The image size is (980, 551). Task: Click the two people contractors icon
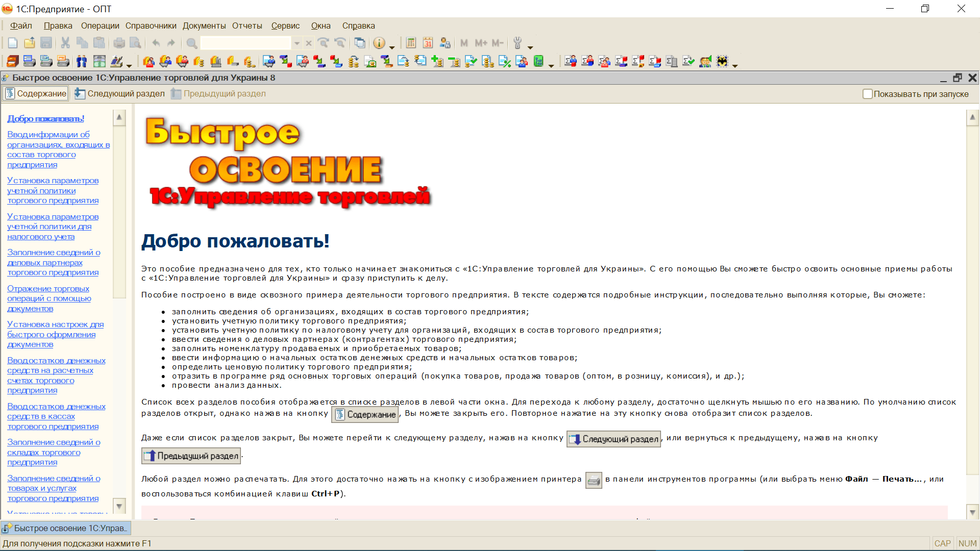[82, 62]
